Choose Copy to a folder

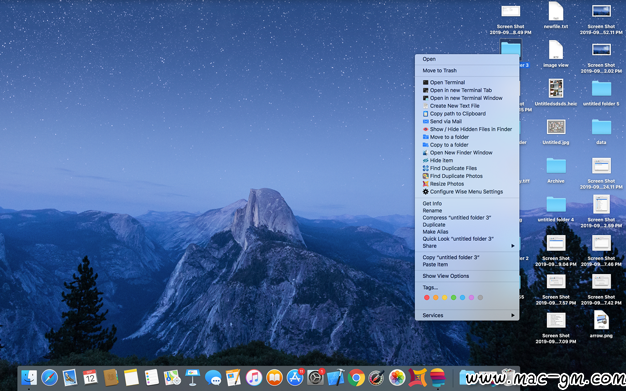(x=467, y=145)
